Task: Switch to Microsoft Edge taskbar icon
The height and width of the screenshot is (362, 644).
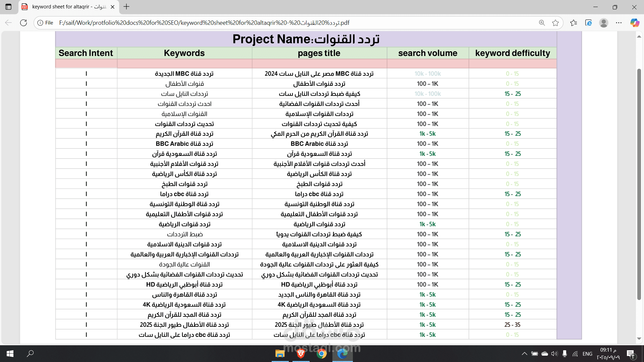Action: point(342,354)
